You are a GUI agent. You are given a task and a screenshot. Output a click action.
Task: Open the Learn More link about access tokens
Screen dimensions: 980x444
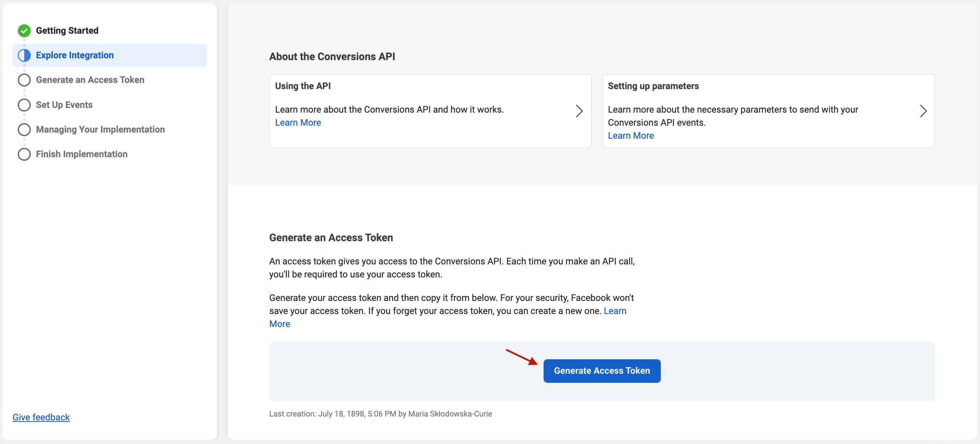click(615, 311)
